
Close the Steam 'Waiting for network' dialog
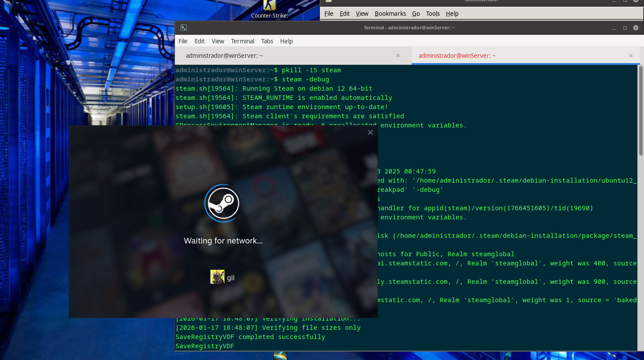(x=370, y=132)
